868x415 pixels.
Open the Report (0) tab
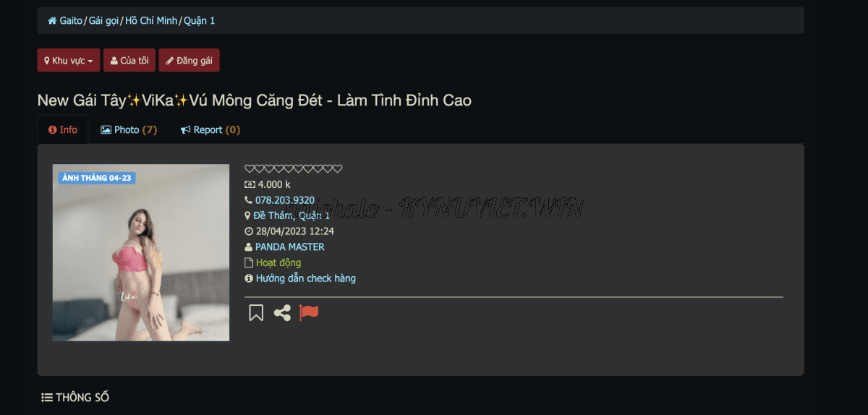pos(210,130)
